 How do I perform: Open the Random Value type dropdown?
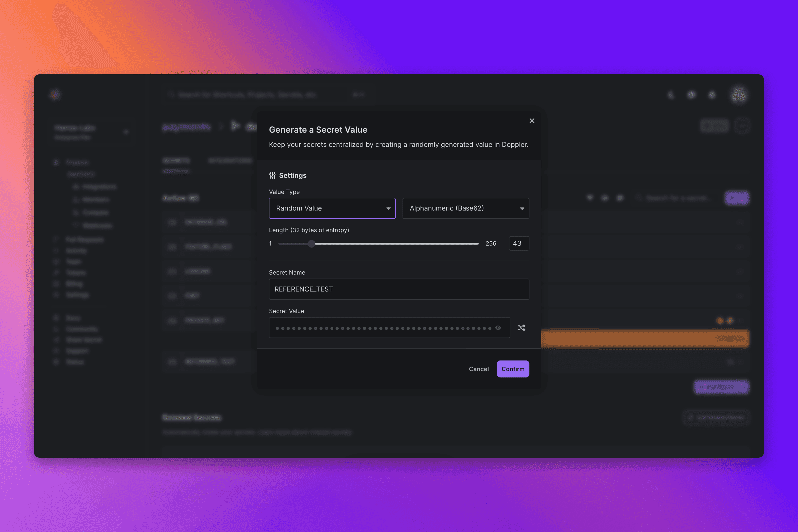point(332,208)
